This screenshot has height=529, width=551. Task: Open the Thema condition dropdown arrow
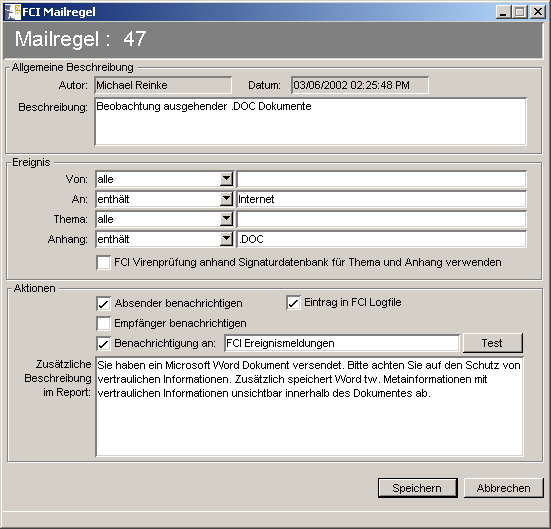click(227, 219)
